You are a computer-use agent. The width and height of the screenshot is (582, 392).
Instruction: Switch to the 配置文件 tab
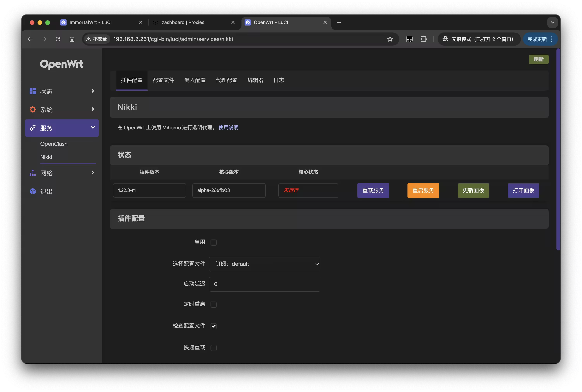click(x=163, y=80)
